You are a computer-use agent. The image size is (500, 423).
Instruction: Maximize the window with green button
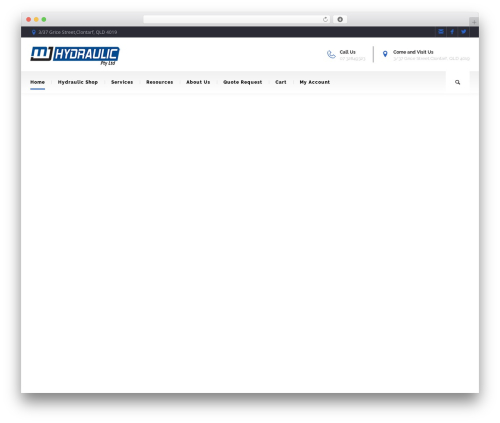pos(44,19)
